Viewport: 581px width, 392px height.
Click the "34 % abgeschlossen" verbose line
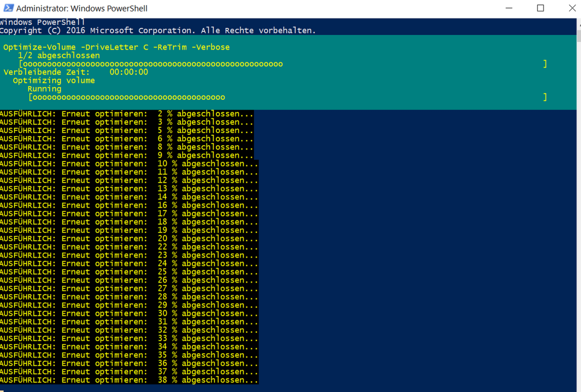click(x=129, y=347)
